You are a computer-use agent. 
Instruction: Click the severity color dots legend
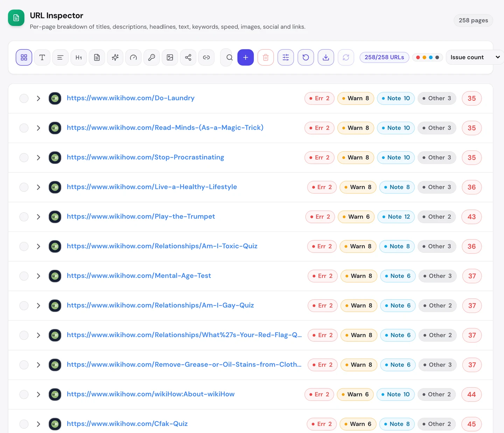click(427, 57)
